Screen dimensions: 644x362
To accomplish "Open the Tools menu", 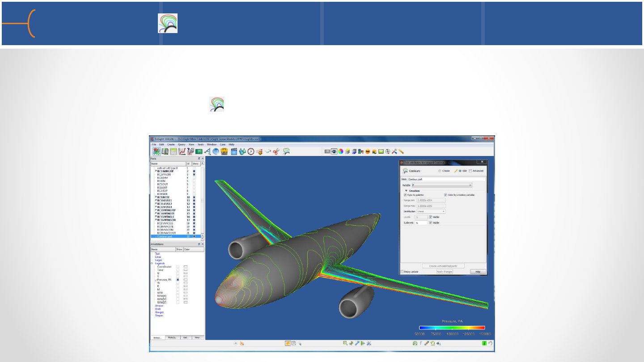I will pos(201,144).
